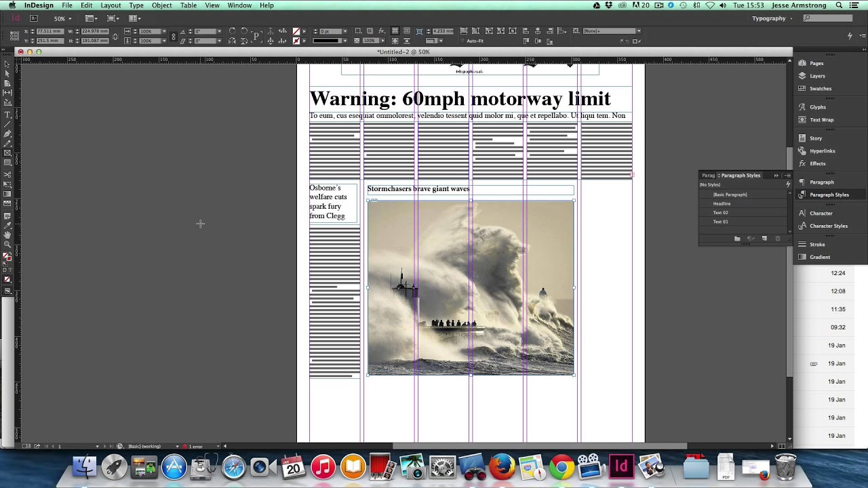Image resolution: width=868 pixels, height=488 pixels.
Task: Select the Line tool
Action: point(7,125)
